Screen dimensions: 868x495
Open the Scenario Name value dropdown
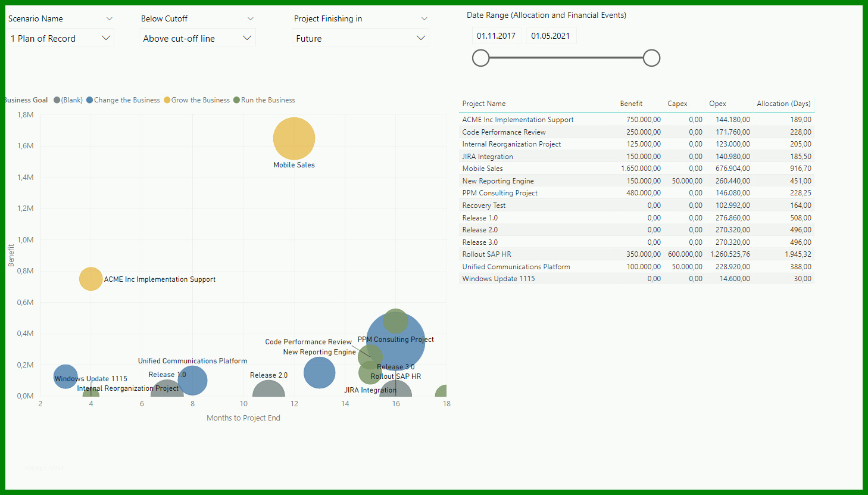coord(60,38)
